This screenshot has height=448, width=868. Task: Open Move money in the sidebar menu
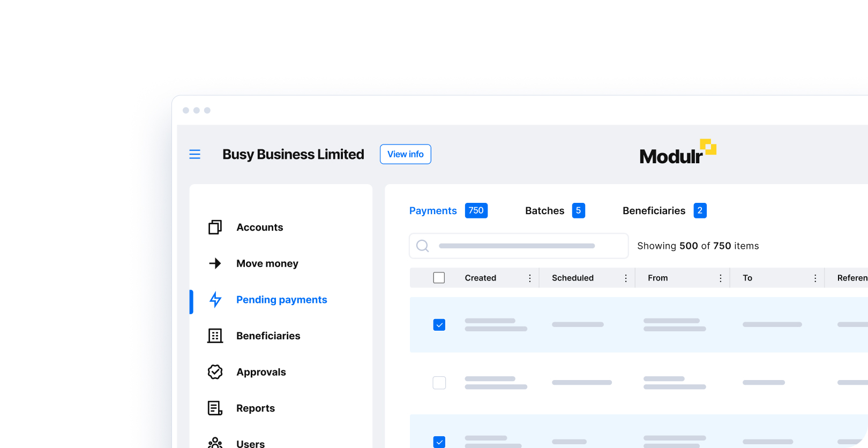coord(267,263)
